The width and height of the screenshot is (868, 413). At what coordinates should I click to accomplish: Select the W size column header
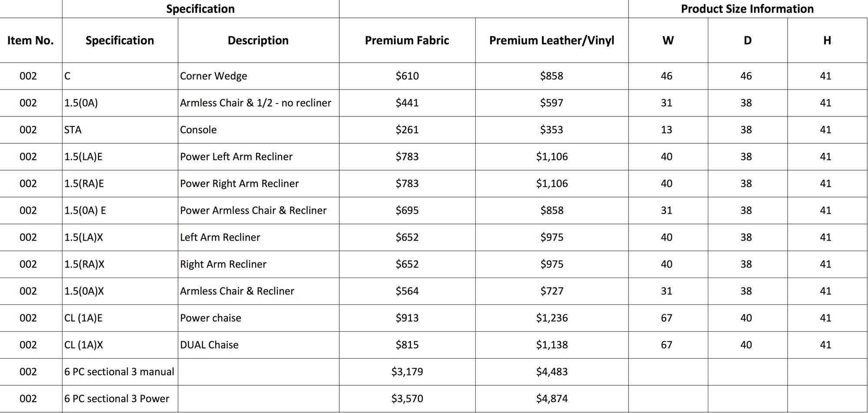pos(668,40)
